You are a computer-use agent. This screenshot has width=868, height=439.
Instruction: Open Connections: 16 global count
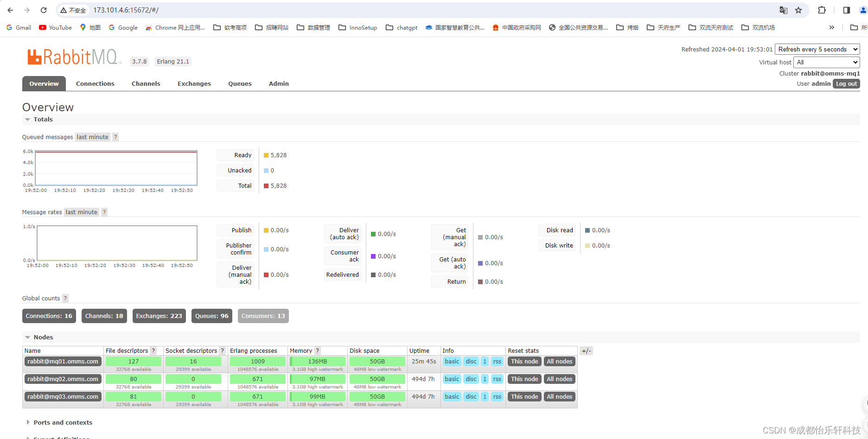point(49,316)
